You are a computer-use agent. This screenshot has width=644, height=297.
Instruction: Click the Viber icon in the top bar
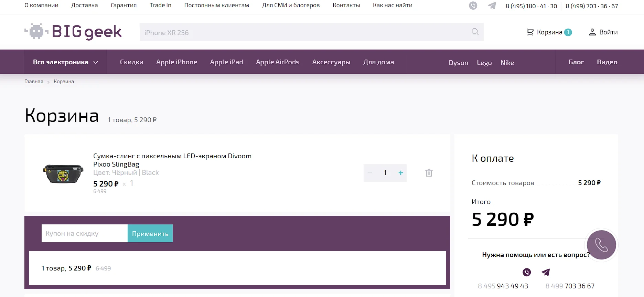click(473, 6)
